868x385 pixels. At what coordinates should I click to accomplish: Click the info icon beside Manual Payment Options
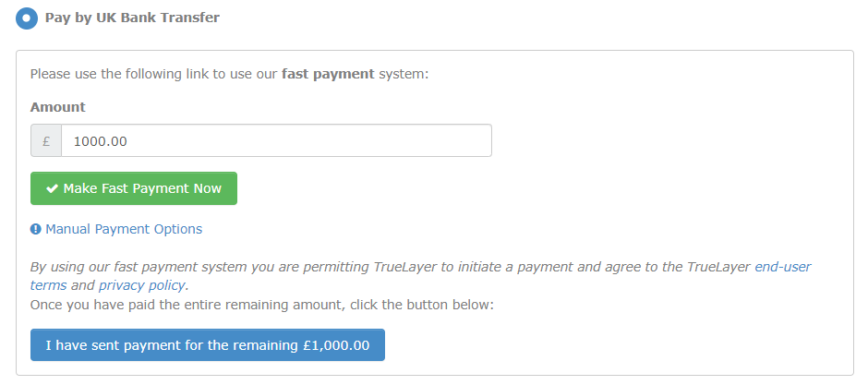36,229
